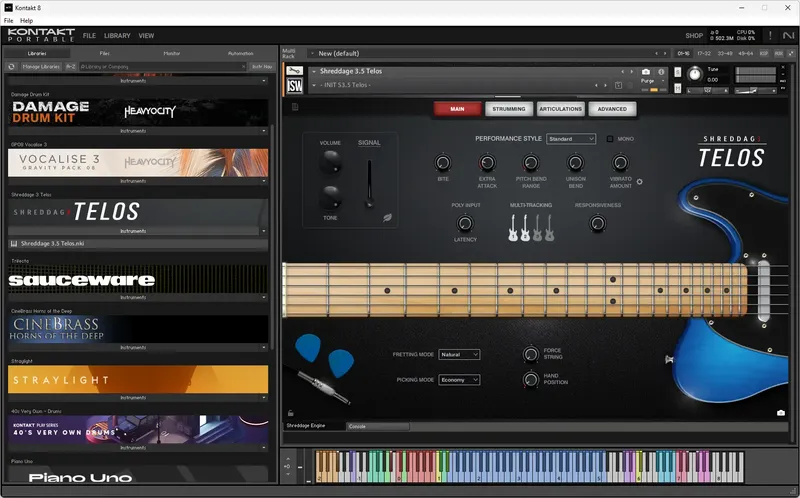Go to previous snapshot with left arrow
Screen dimensions: 800x498
(x=596, y=85)
